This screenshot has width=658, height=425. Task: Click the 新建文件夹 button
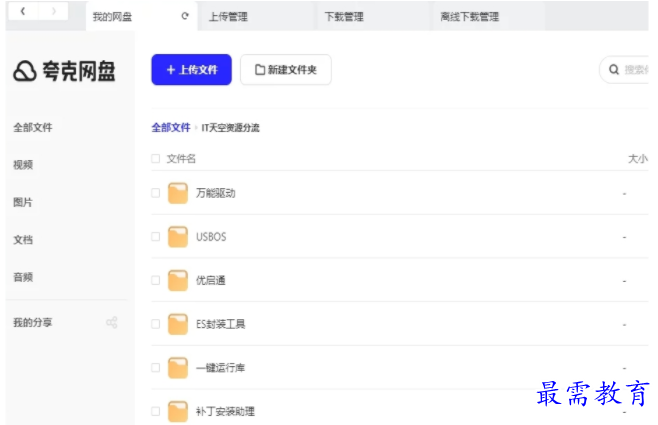pyautogui.click(x=286, y=70)
